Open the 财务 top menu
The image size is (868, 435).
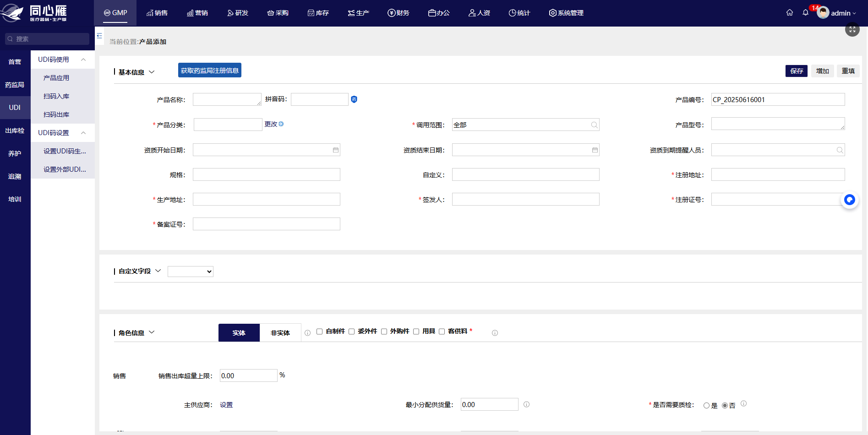click(x=399, y=13)
